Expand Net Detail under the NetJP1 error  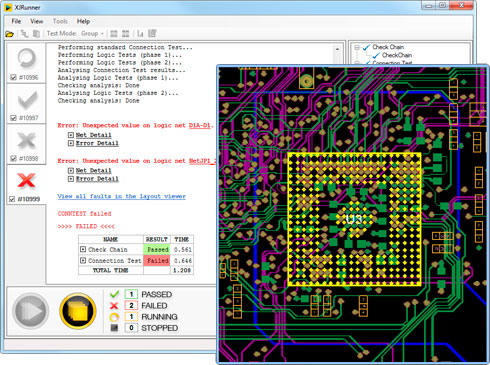[x=71, y=171]
